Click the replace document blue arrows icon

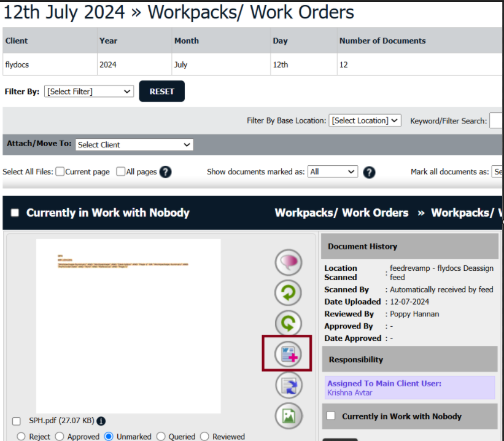coord(289,385)
